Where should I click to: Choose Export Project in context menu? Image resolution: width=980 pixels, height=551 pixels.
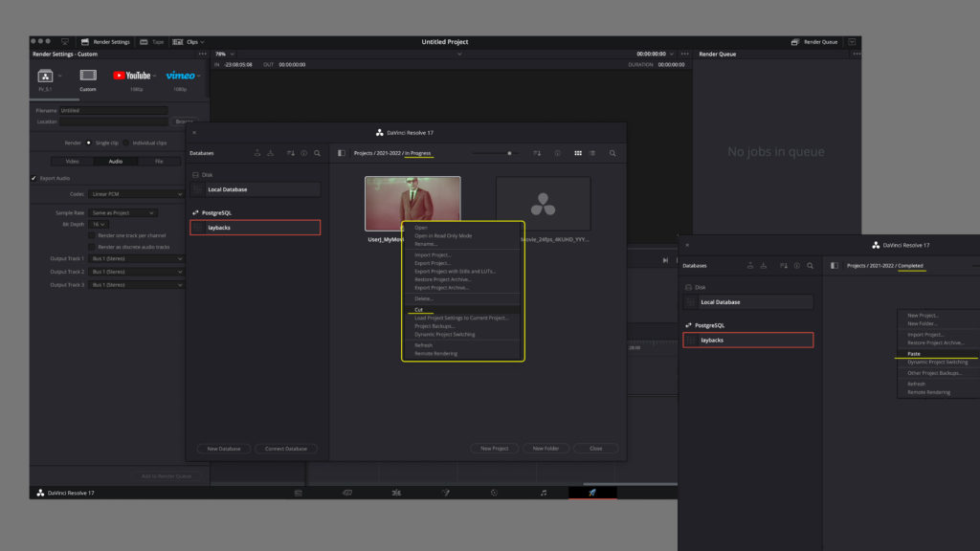pyautogui.click(x=433, y=264)
